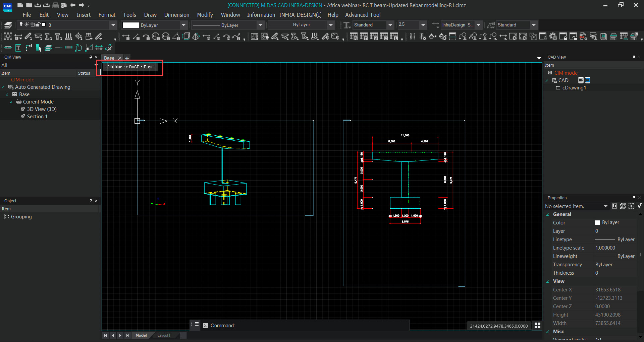The width and height of the screenshot is (644, 342).
Task: Toggle the pin on Properties panel
Action: click(x=634, y=198)
